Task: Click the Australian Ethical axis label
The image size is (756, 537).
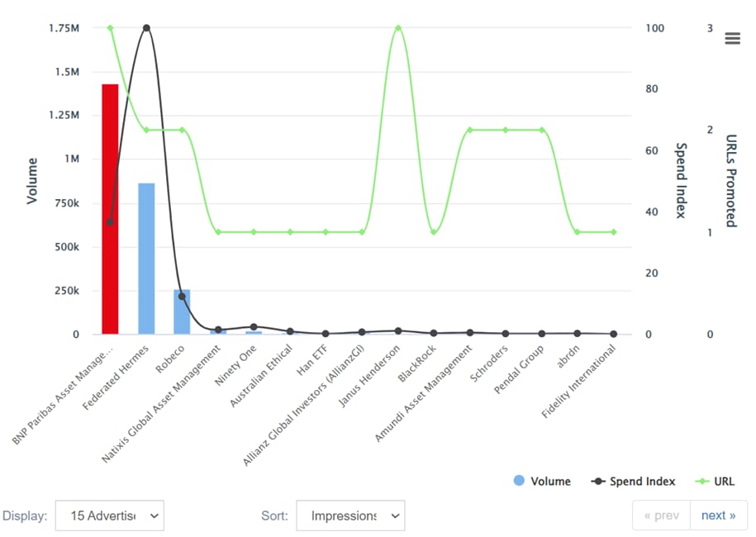Action: pos(261,376)
